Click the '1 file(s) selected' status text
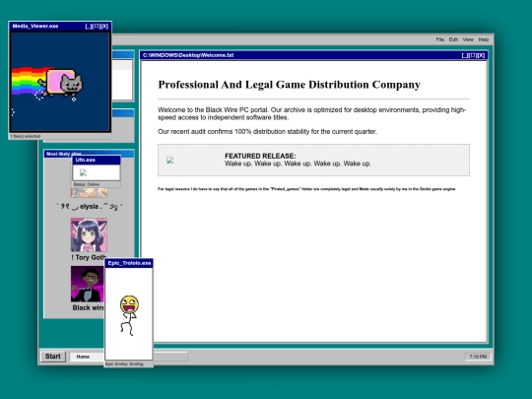The width and height of the screenshot is (532, 399). [x=26, y=136]
